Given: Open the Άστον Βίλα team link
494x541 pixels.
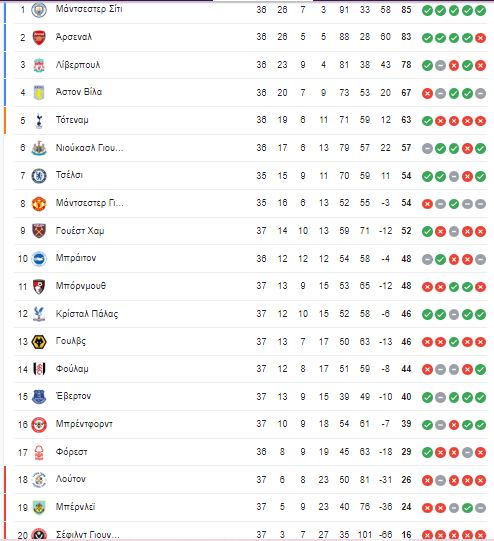Looking at the screenshot, I should pyautogui.click(x=79, y=92).
